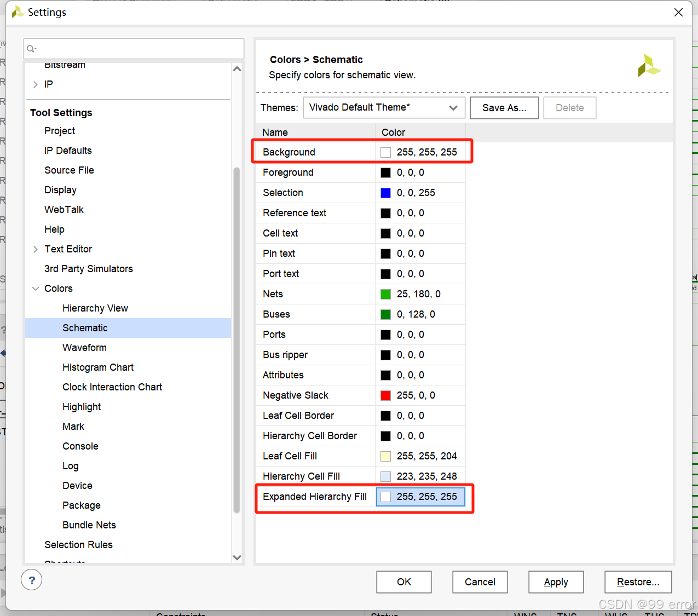
Task: Select Schematic under Colors
Action: (x=128, y=328)
